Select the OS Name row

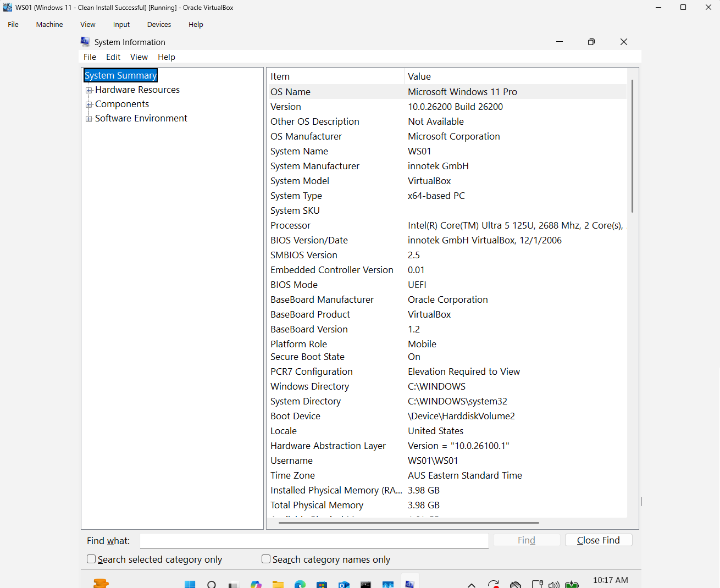[x=447, y=92]
